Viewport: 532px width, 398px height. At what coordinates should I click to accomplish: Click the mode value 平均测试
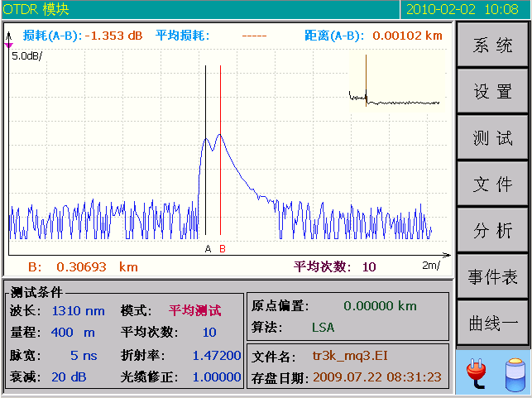coord(194,310)
